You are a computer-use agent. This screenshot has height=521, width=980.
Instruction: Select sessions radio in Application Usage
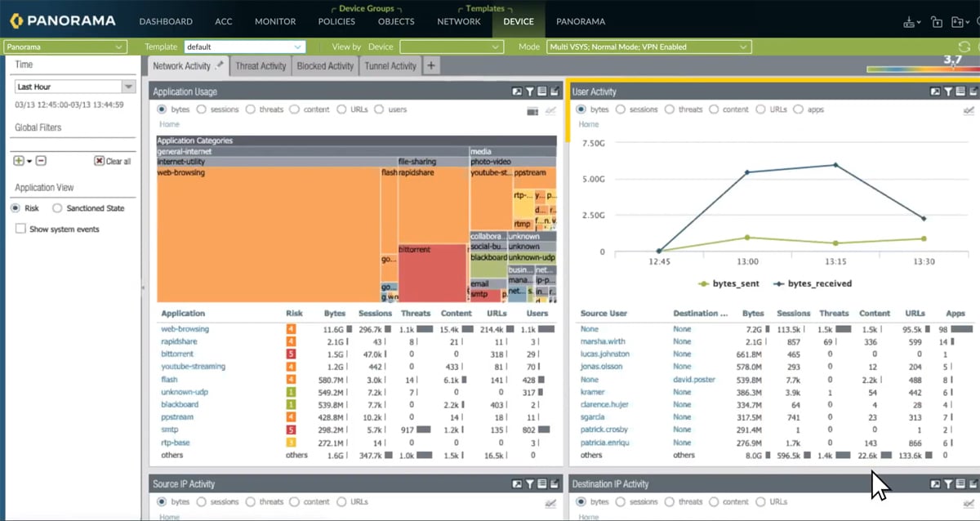(x=201, y=109)
